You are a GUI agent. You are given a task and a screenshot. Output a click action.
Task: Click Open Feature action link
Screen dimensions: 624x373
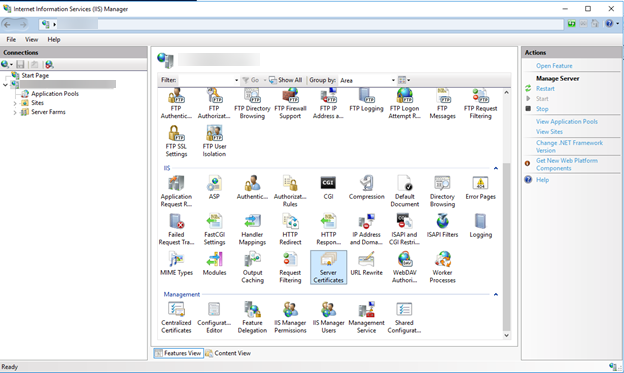point(554,66)
